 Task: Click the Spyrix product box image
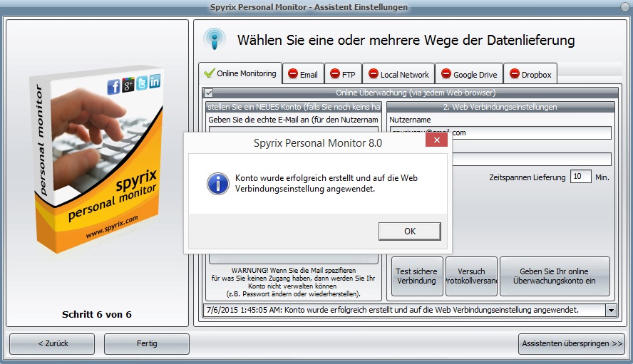click(98, 160)
